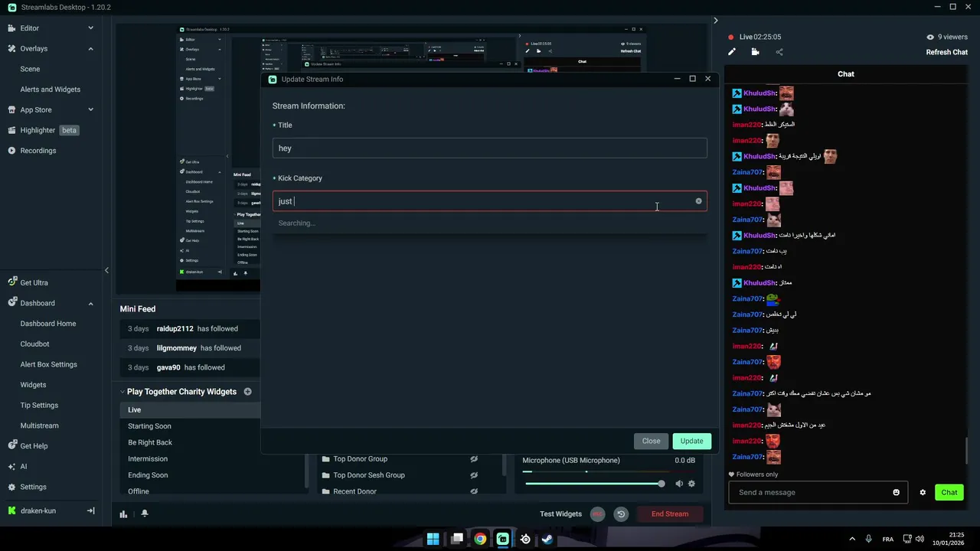This screenshot has width=980, height=551.
Task: Show hidden system tray icons chevron
Action: [852, 539]
